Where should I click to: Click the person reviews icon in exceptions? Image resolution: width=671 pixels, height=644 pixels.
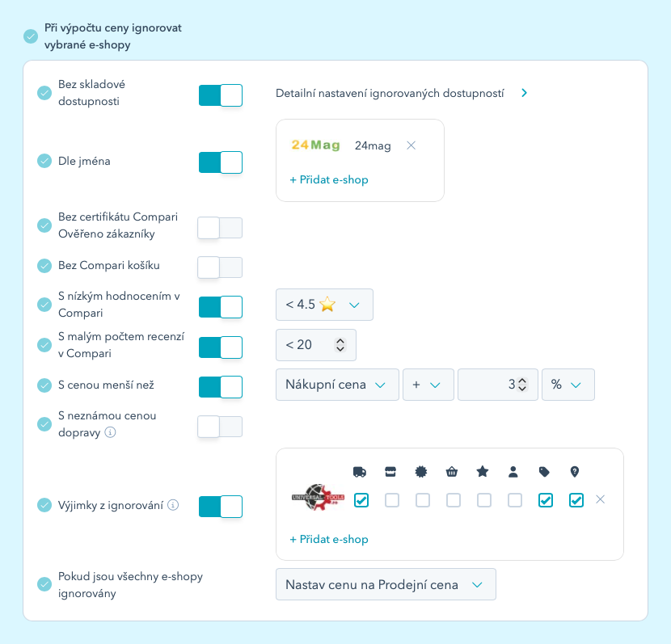coord(513,472)
